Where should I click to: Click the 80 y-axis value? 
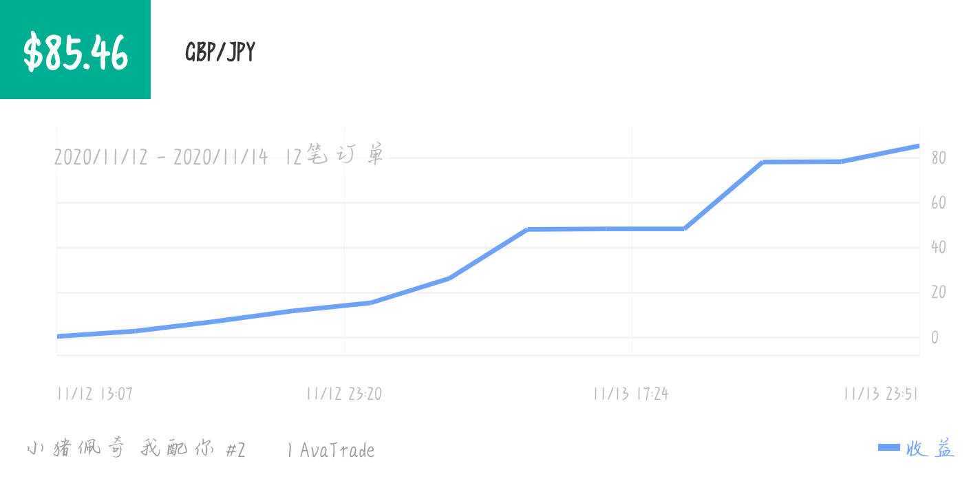coord(939,158)
